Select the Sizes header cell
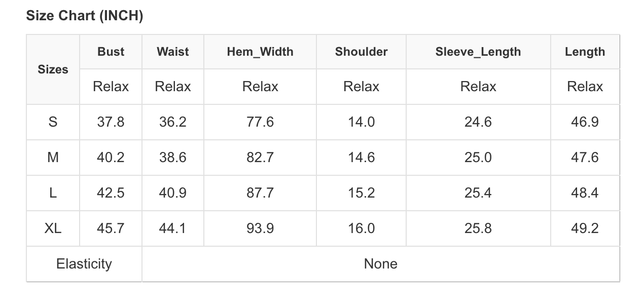644x307 pixels. point(53,69)
